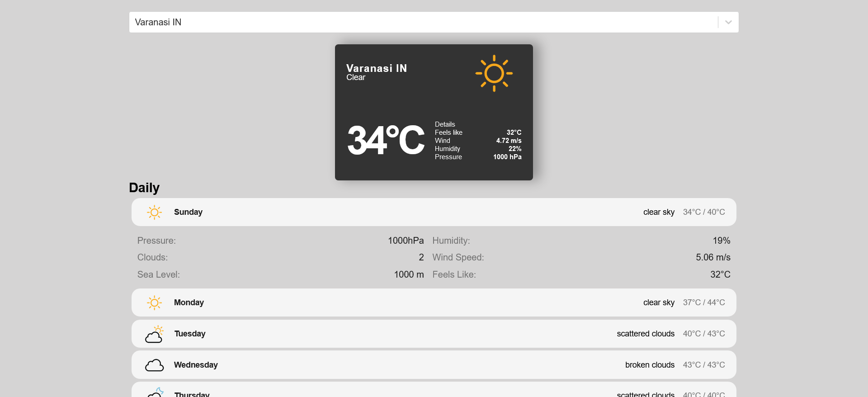Click the 5.06 m/s wind speed value
The image size is (868, 397).
pyautogui.click(x=713, y=257)
